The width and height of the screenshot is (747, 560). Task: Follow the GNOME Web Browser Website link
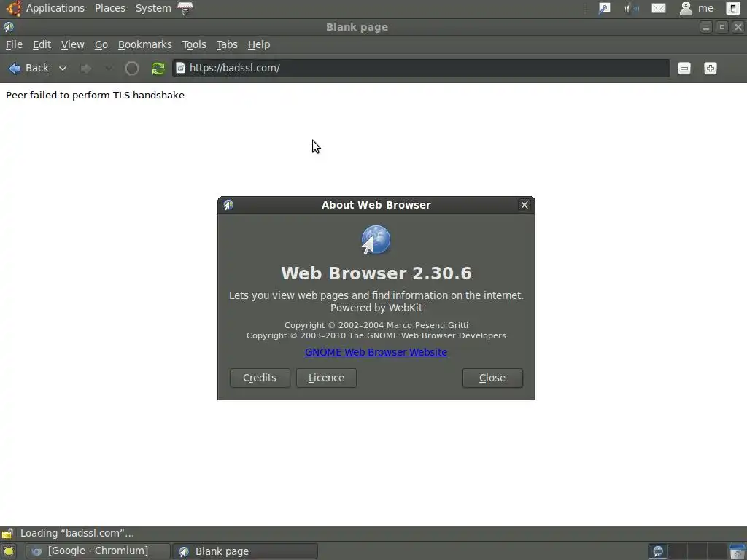[x=376, y=352]
